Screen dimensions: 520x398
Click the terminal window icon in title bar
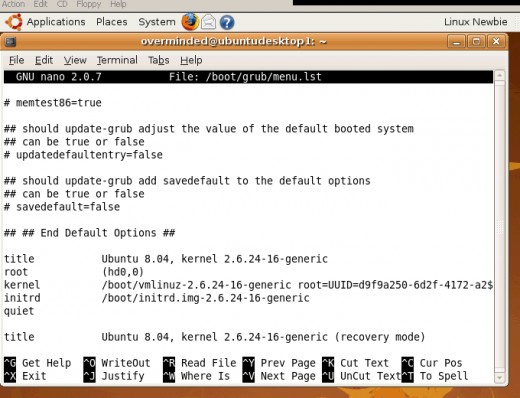pos(10,42)
